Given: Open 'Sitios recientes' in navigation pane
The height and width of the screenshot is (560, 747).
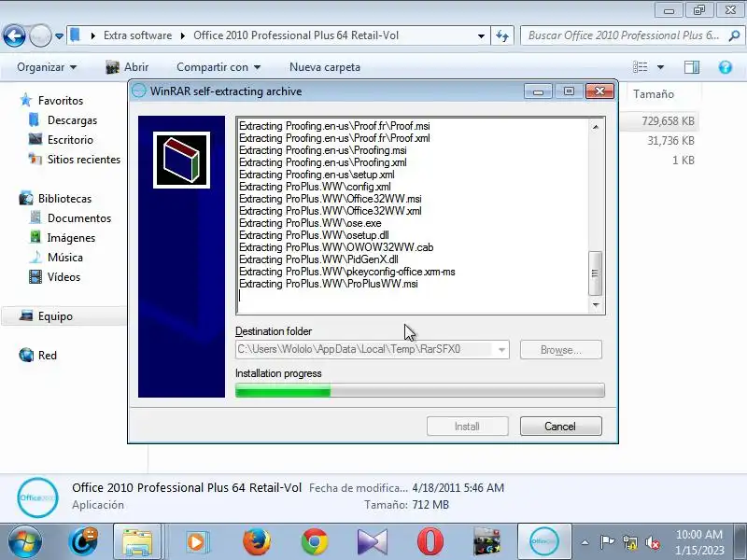Looking at the screenshot, I should [x=84, y=159].
